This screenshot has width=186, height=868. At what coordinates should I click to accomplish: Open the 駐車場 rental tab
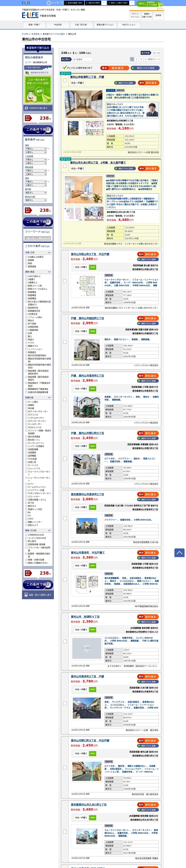(x=158, y=15)
